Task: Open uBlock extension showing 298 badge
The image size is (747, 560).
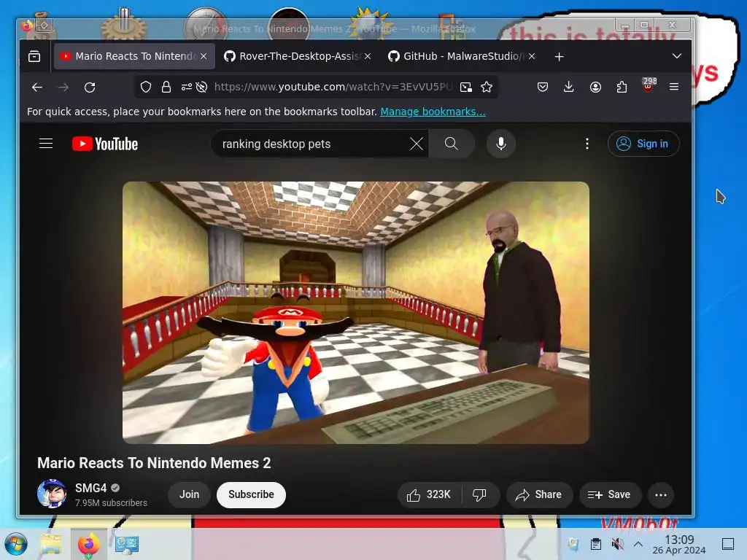Action: [x=649, y=85]
